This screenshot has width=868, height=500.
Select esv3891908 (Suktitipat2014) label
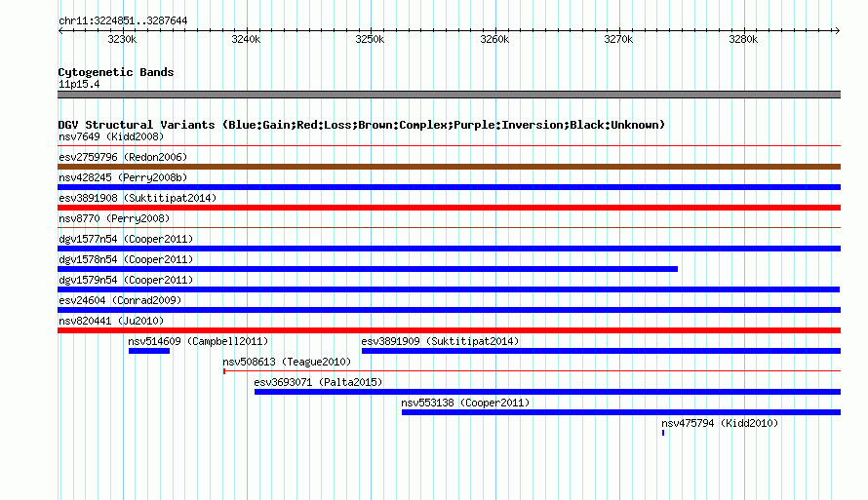point(138,198)
